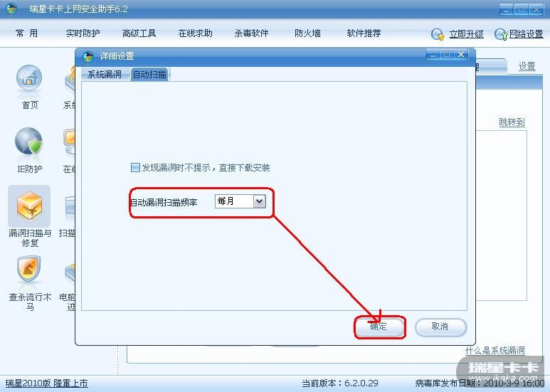Open the 防火墙 menu tab

click(x=307, y=33)
